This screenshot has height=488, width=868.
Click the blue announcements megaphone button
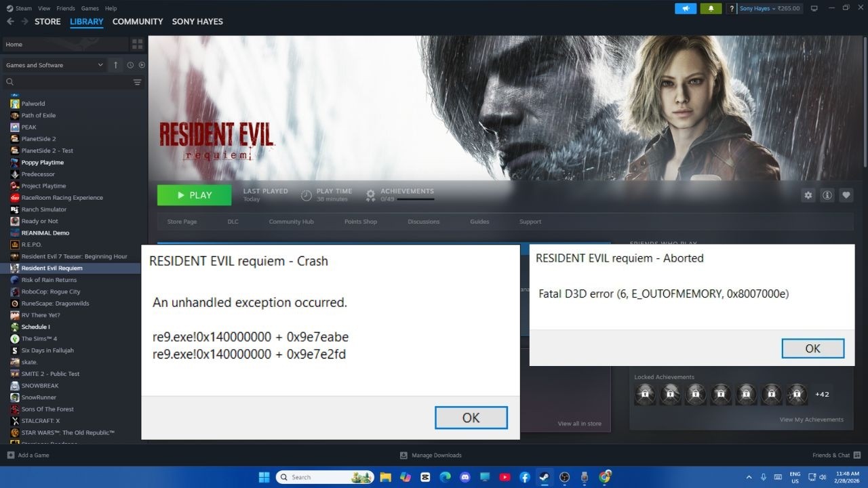pyautogui.click(x=686, y=8)
